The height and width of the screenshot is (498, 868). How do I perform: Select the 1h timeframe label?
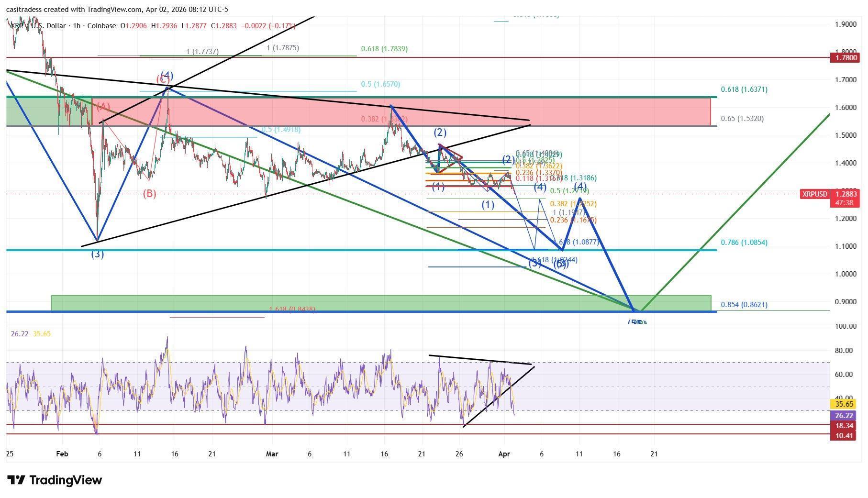(77, 26)
